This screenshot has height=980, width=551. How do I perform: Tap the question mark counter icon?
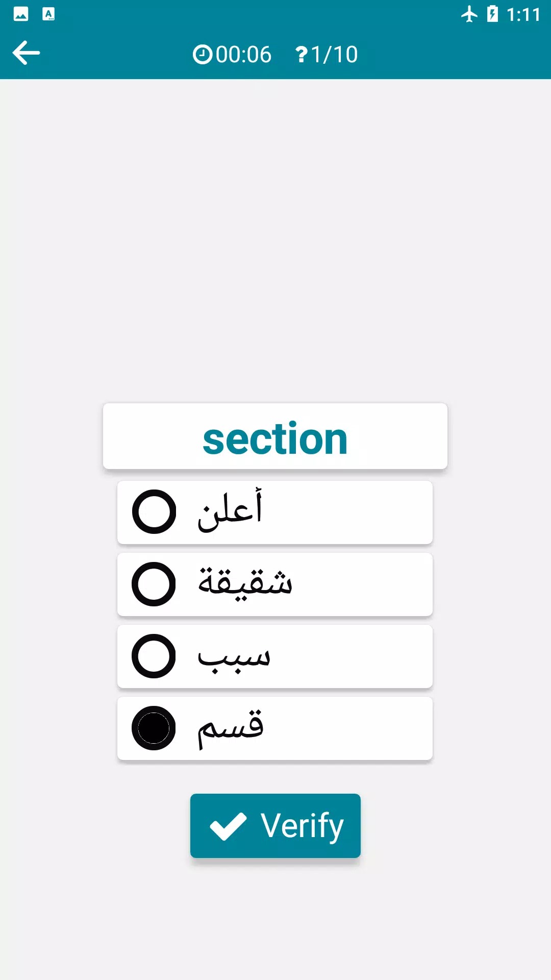click(x=302, y=55)
